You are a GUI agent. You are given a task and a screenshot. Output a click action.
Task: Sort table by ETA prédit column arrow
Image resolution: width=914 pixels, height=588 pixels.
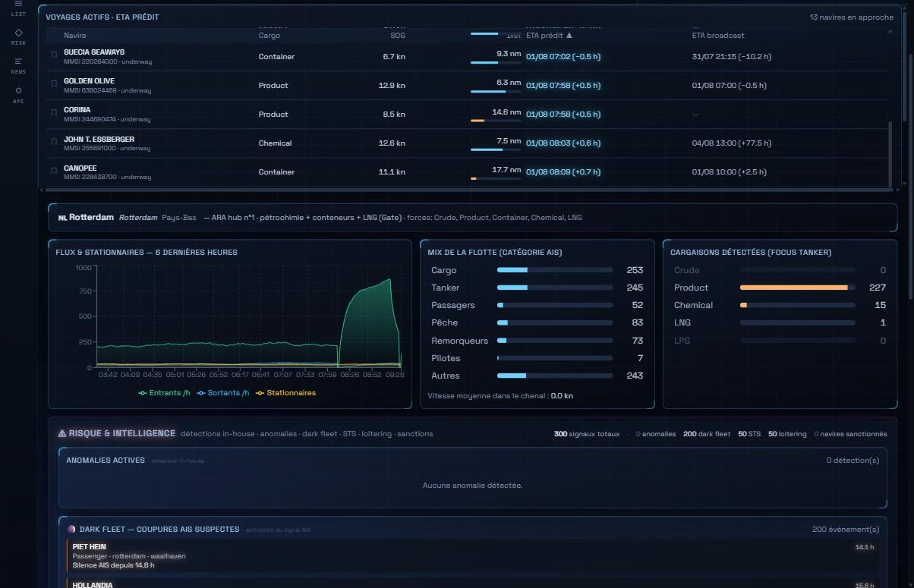pyautogui.click(x=569, y=36)
